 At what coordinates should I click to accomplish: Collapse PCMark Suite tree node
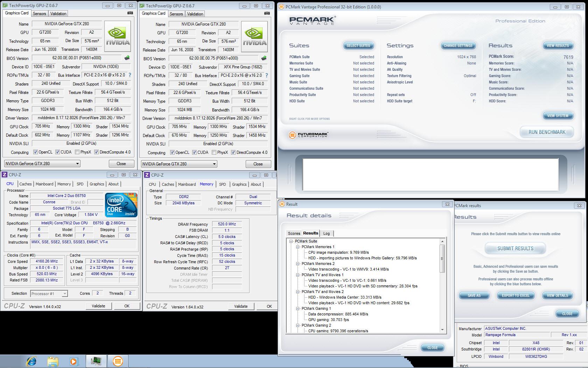point(291,241)
